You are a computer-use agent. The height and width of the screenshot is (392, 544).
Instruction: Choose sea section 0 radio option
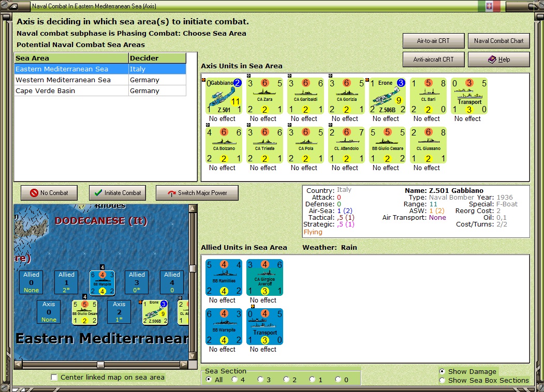[x=338, y=380]
